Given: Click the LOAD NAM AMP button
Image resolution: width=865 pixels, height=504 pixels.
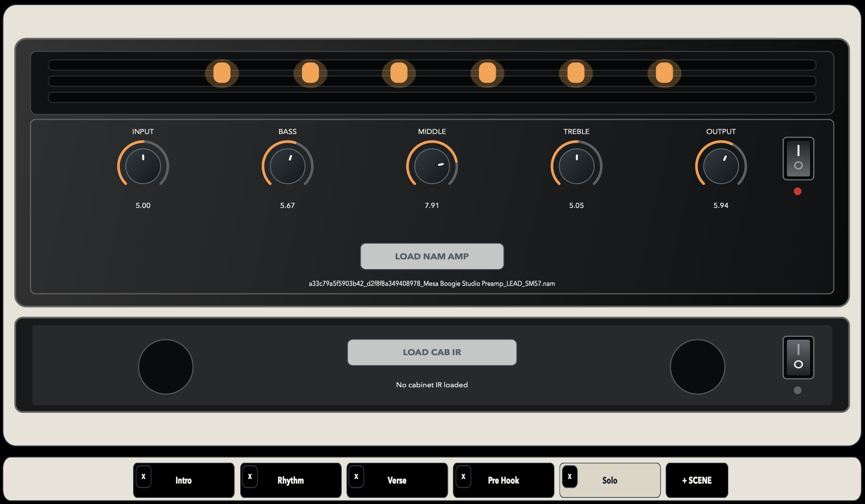Looking at the screenshot, I should (x=432, y=256).
